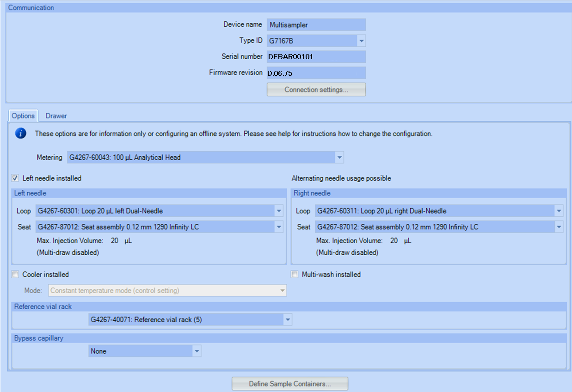Image resolution: width=572 pixels, height=392 pixels.
Task: Select the Options tab
Action: [x=23, y=116]
